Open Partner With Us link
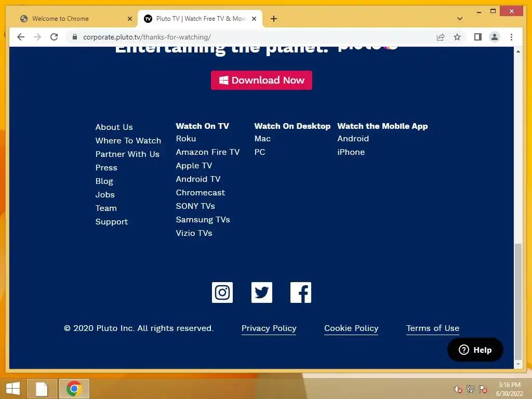This screenshot has height=399, width=532. coord(127,154)
